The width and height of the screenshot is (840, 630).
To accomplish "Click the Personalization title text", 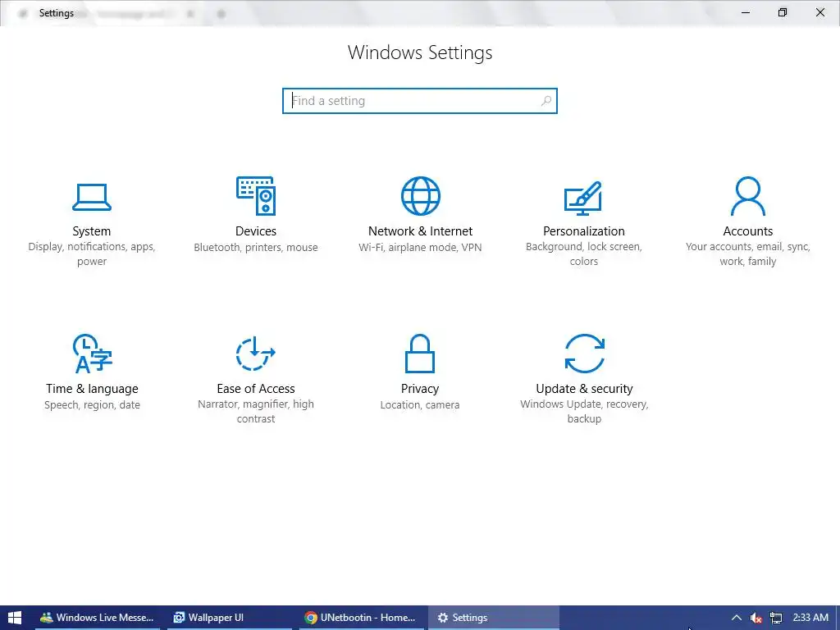I will click(584, 231).
